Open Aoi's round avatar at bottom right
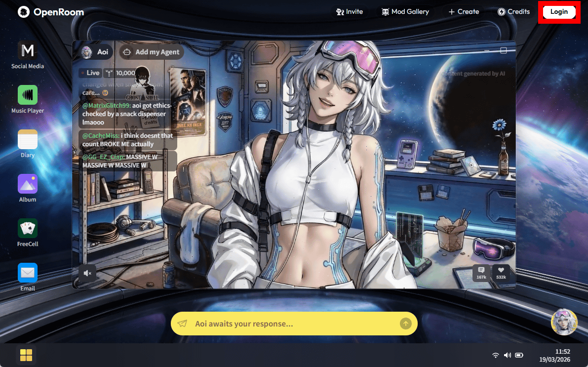588x367 pixels. click(x=564, y=322)
